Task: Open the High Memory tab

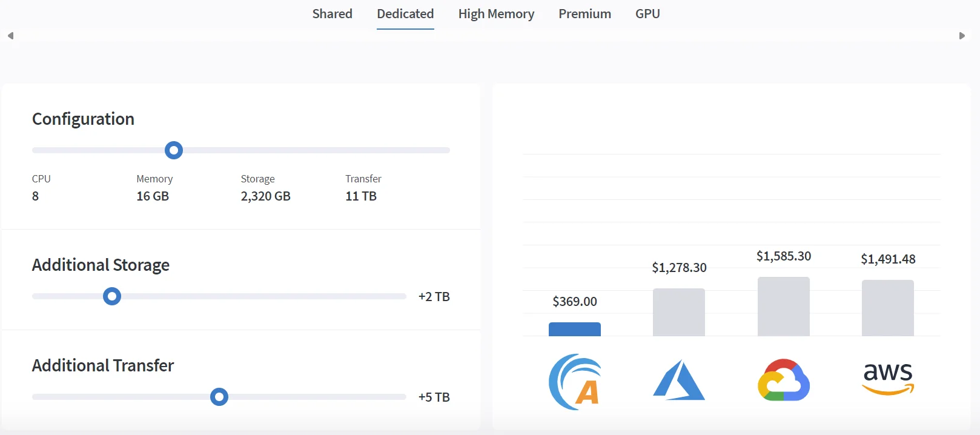Action: pyautogui.click(x=496, y=14)
